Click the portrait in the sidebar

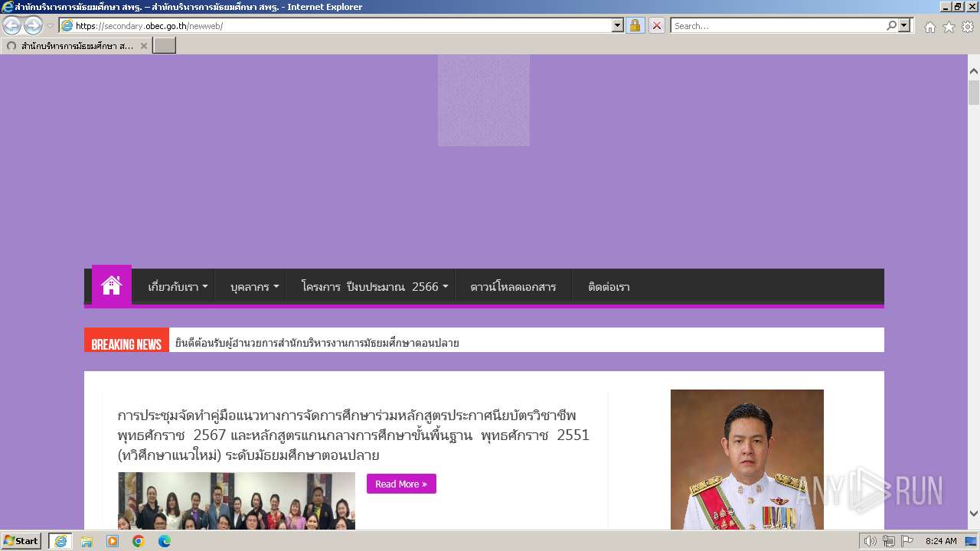(747, 459)
